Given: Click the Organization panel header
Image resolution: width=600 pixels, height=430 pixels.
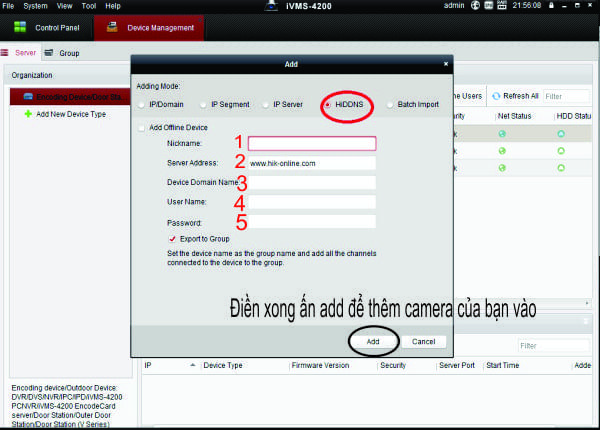Looking at the screenshot, I should tap(32, 75).
